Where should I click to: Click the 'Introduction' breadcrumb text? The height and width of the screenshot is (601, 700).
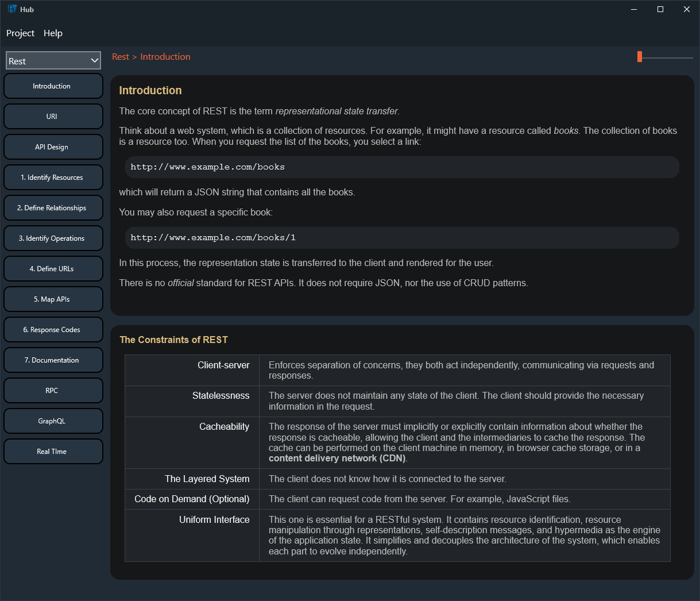(x=165, y=57)
